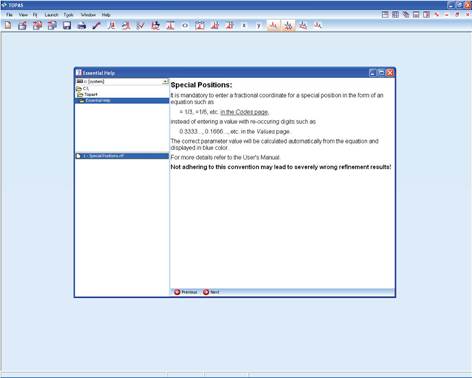Viewport: 472px width, 378px height.
Task: Click the oval shape toolbar icon
Action: (185, 25)
